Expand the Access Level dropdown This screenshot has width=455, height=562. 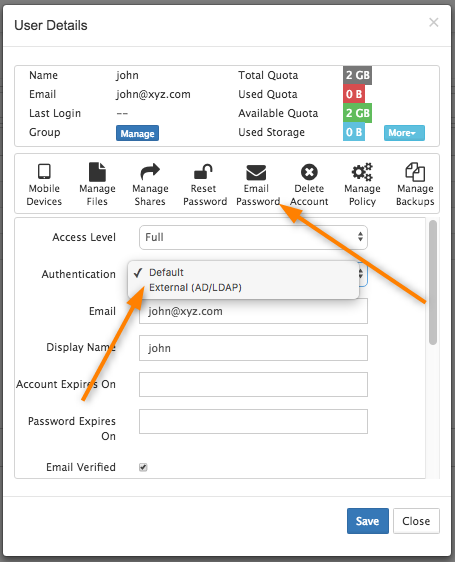(x=253, y=237)
